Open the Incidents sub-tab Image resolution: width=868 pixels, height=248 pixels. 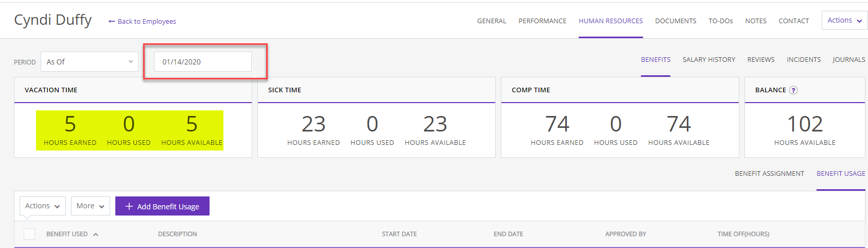(x=804, y=60)
